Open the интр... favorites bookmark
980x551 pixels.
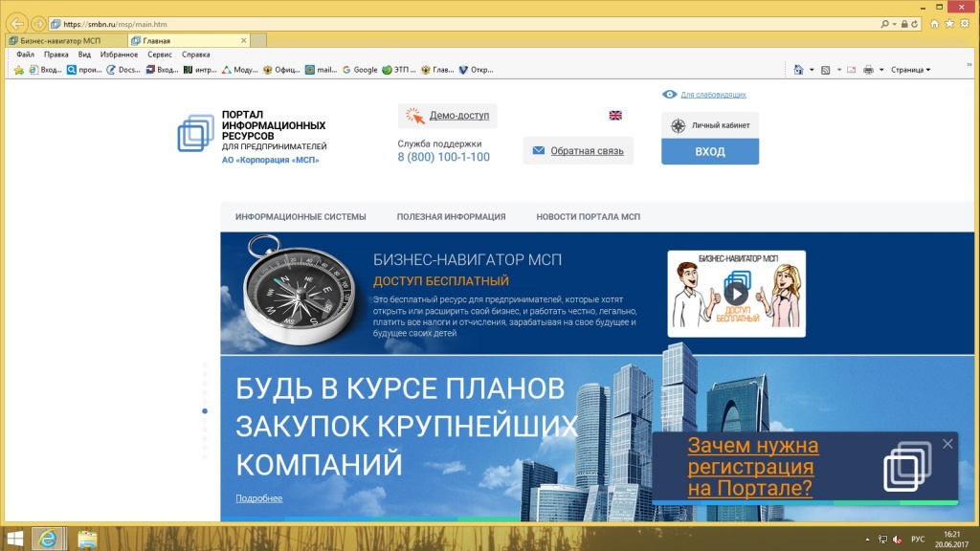[x=200, y=70]
